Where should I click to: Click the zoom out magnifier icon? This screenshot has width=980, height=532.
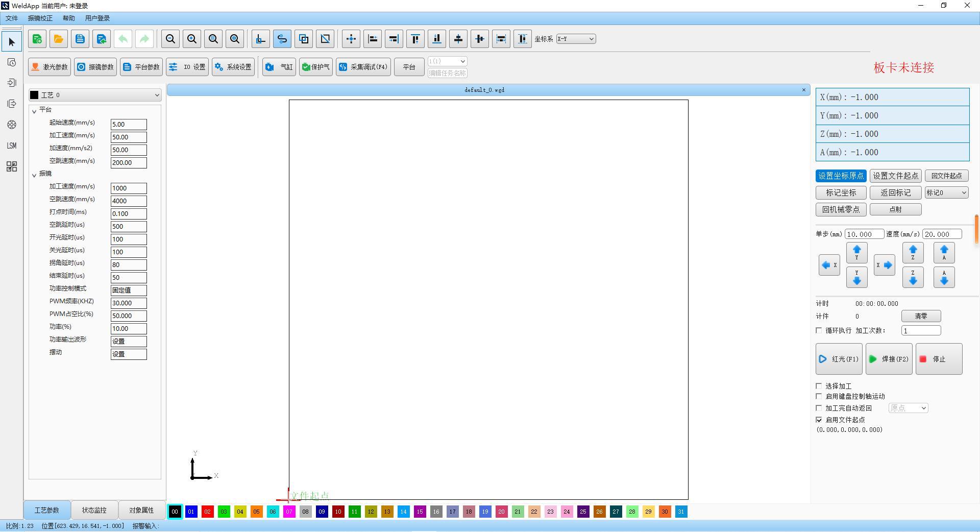tap(170, 39)
